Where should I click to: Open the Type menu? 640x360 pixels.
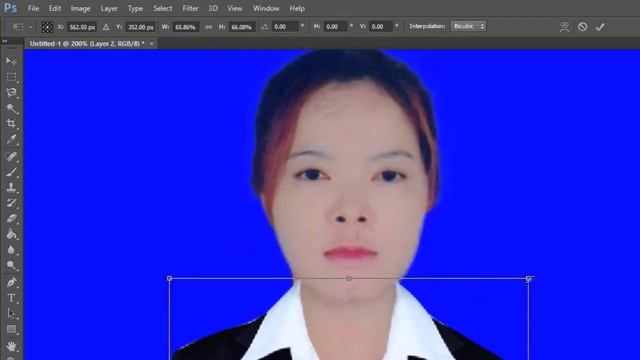pos(135,8)
